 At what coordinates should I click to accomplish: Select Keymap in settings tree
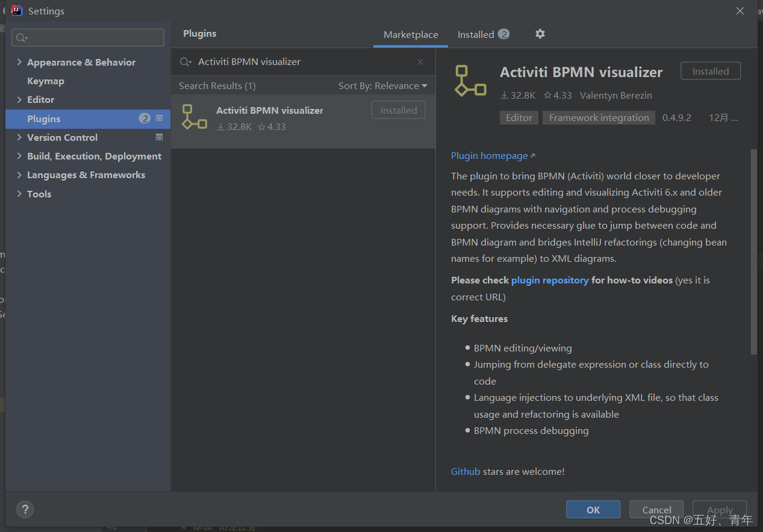tap(46, 81)
